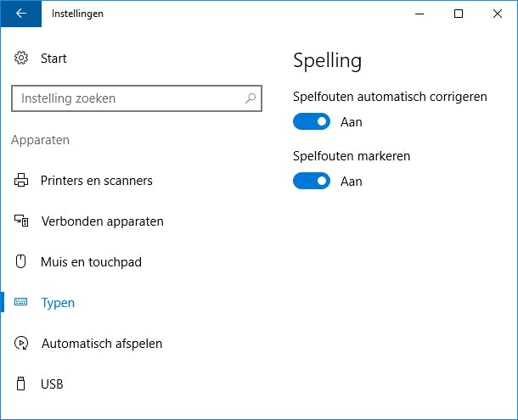The height and width of the screenshot is (420, 518).
Task: Go to Verbonden apparaten page
Action: click(102, 221)
